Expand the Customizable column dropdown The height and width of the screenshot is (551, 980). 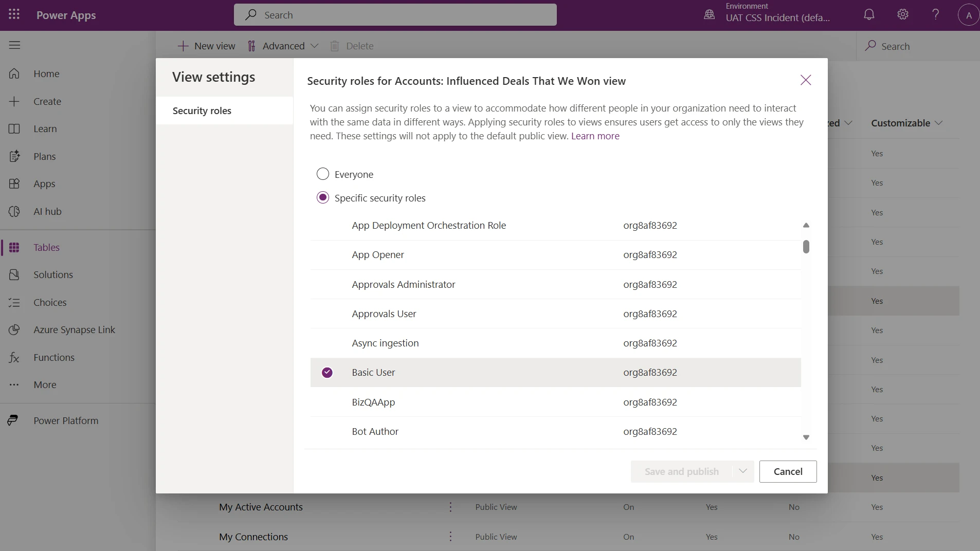(939, 123)
